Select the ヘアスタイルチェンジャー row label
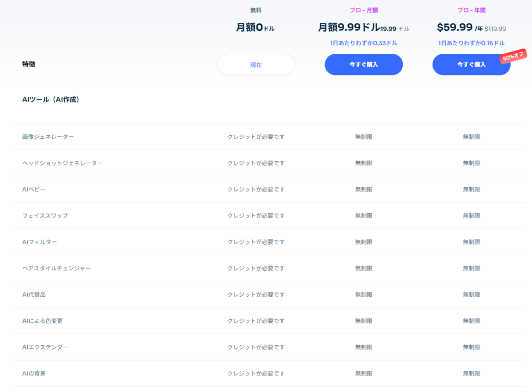This screenshot has height=392, width=532. [56, 268]
